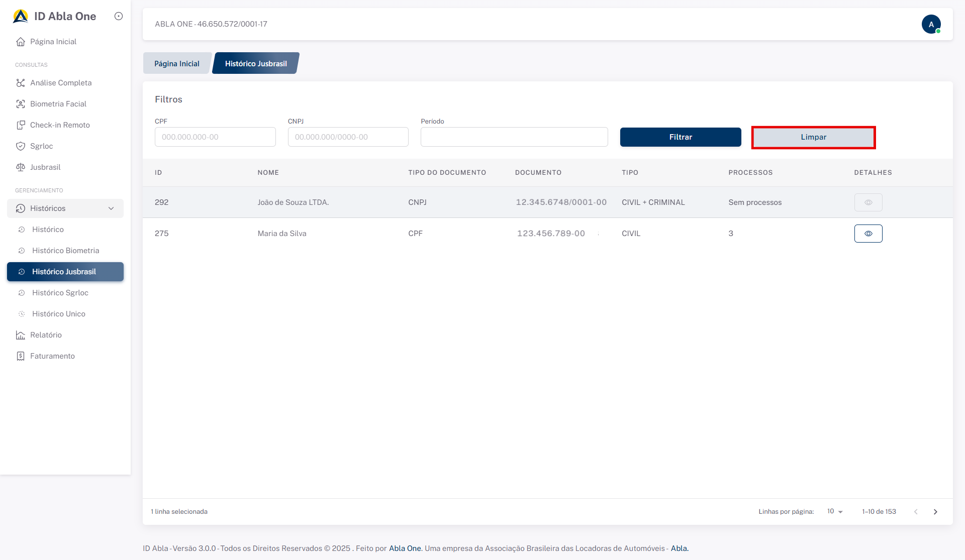Open the Relatório chart icon
Screen dimensions: 965x560
tap(21, 335)
